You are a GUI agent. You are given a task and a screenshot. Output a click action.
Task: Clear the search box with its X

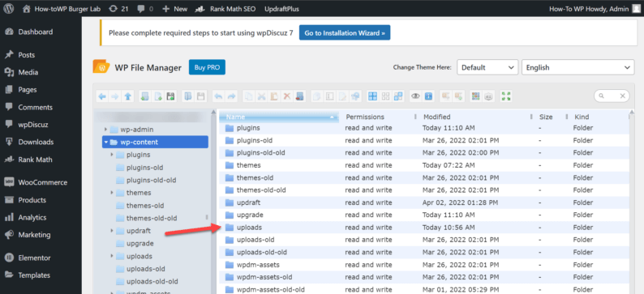click(x=623, y=96)
